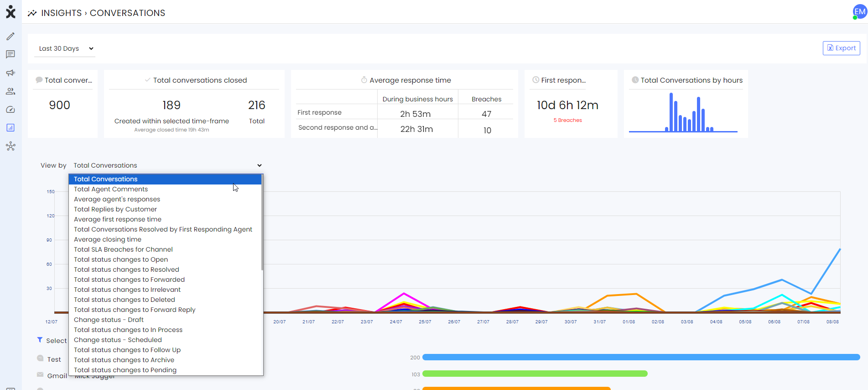Click the 216 Total closed value
The height and width of the screenshot is (390, 868).
tap(257, 105)
